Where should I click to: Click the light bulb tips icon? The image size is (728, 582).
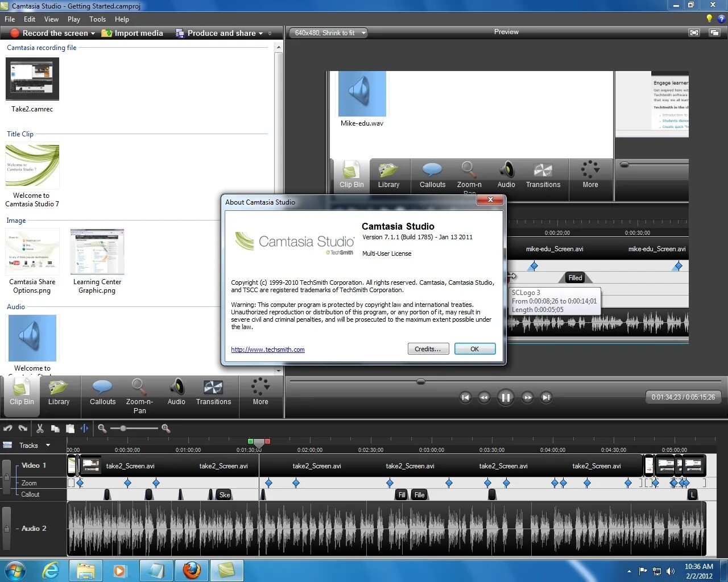pos(709,19)
